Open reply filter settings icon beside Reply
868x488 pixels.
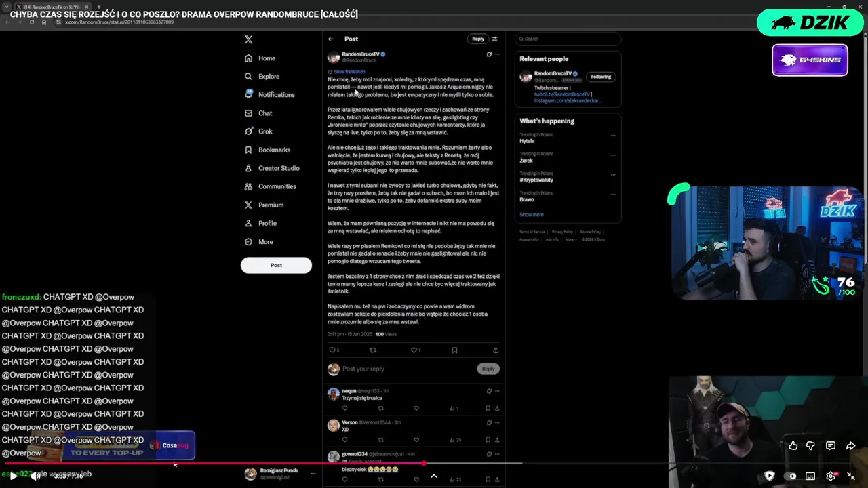494,39
